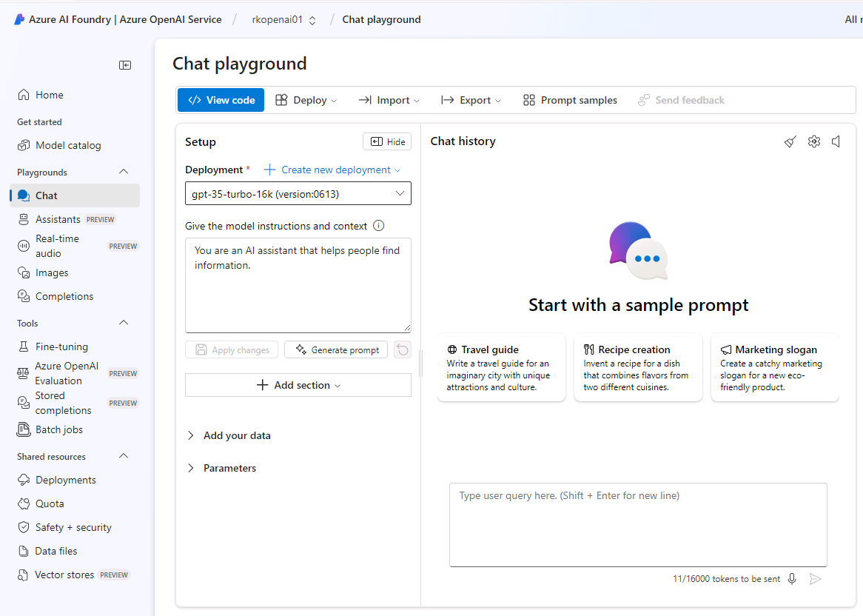Click the speaker icon in Chat history

pos(836,141)
